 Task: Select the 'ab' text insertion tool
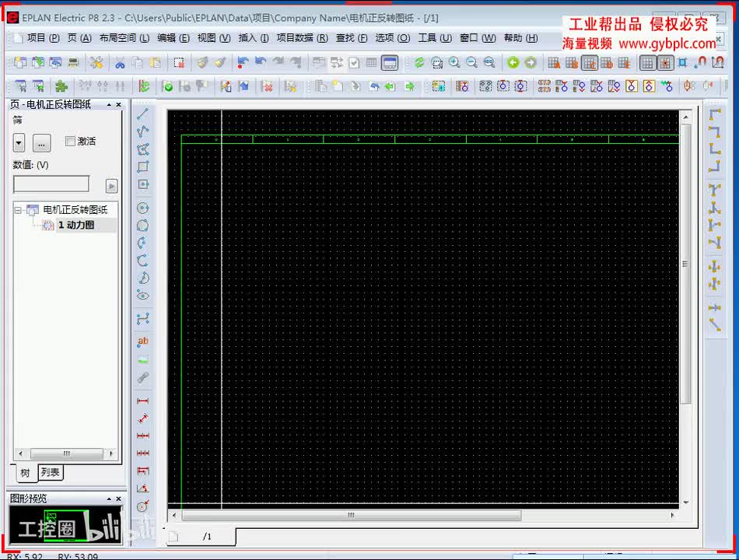[x=143, y=341]
